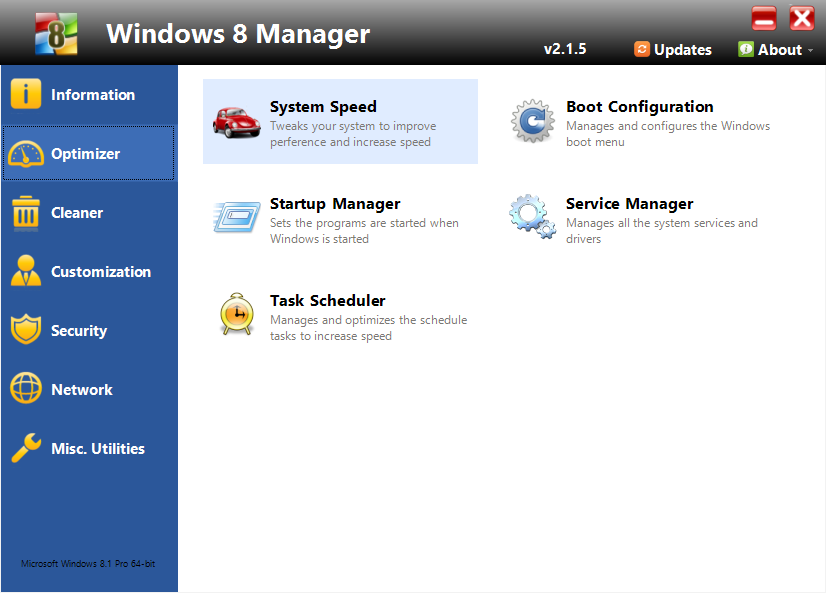
Task: Click the Network globe icon
Action: [26, 390]
